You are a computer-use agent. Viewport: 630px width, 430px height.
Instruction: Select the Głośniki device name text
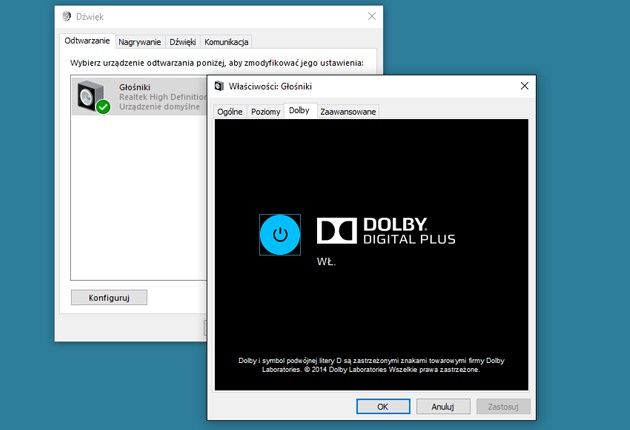pos(135,87)
